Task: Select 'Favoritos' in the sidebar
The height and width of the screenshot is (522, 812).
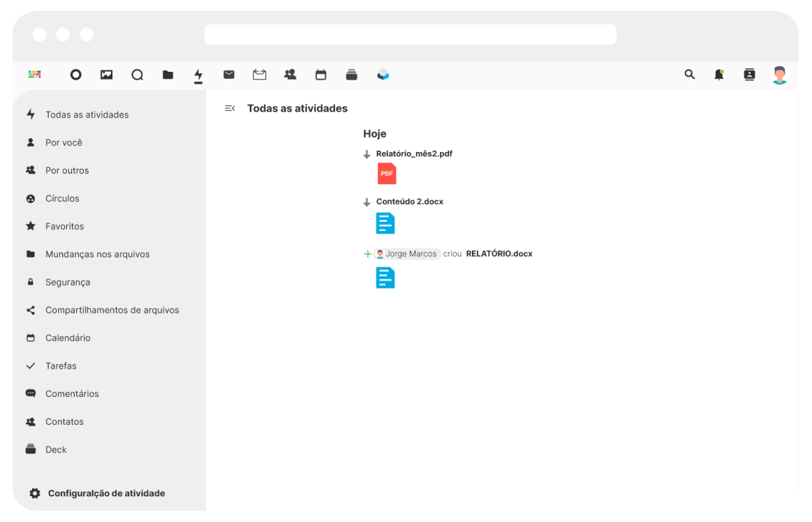Action: click(x=64, y=226)
